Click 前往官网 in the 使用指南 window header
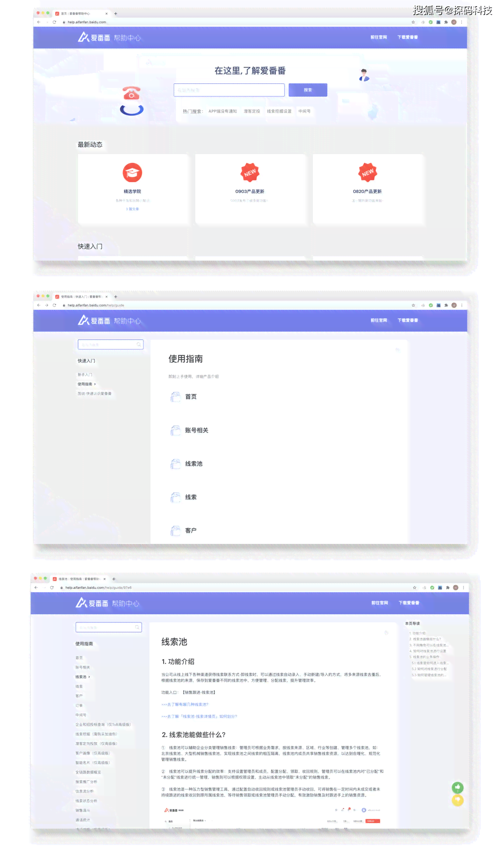The height and width of the screenshot is (858, 504). point(379,320)
